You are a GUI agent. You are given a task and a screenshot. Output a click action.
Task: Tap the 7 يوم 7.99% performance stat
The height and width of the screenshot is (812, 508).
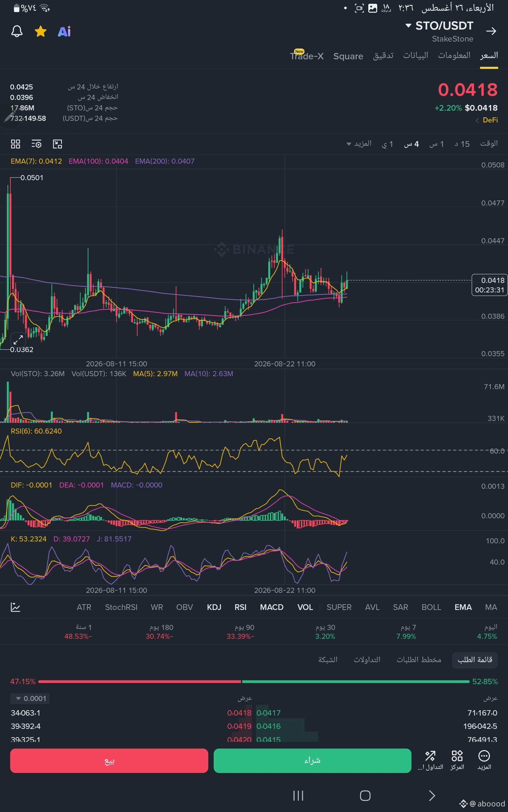pos(406,632)
